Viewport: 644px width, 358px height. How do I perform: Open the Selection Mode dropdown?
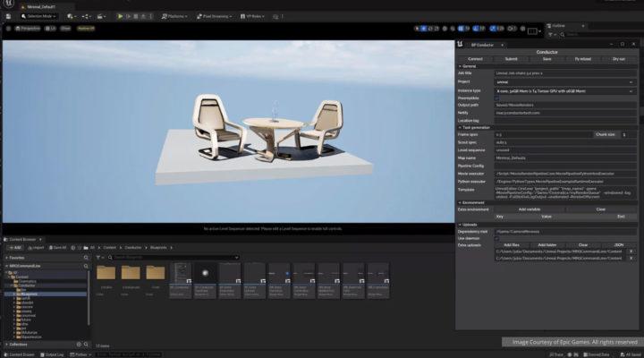tap(38, 16)
